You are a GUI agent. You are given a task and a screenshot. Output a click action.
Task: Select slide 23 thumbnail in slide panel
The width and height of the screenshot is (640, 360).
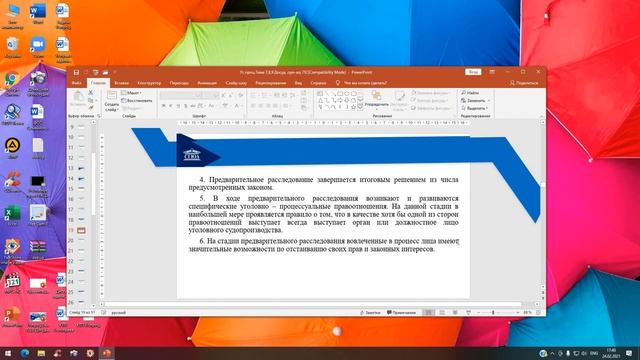pyautogui.click(x=82, y=271)
